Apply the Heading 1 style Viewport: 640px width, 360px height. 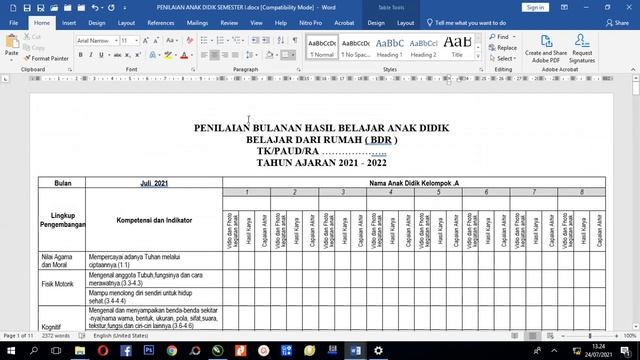pos(389,47)
